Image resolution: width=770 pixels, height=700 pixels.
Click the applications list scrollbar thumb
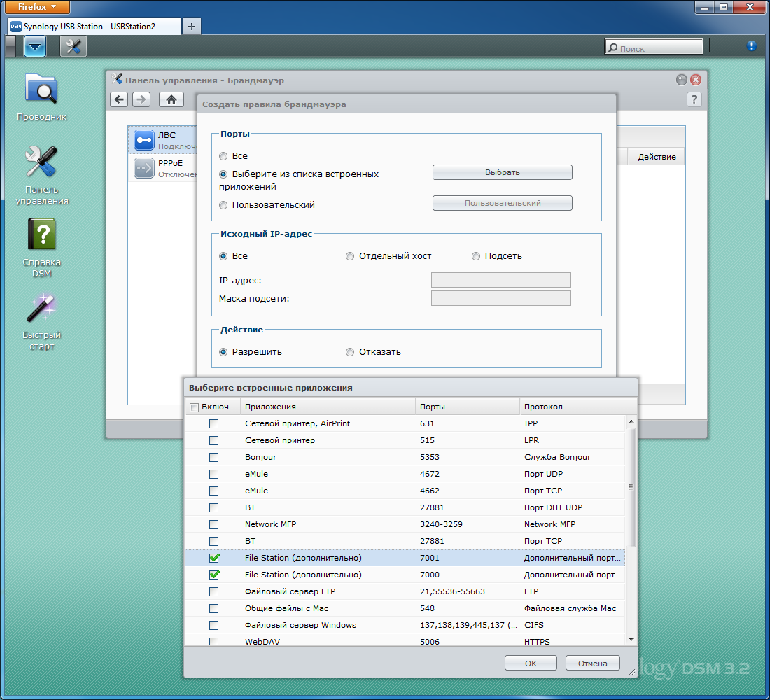[631, 486]
